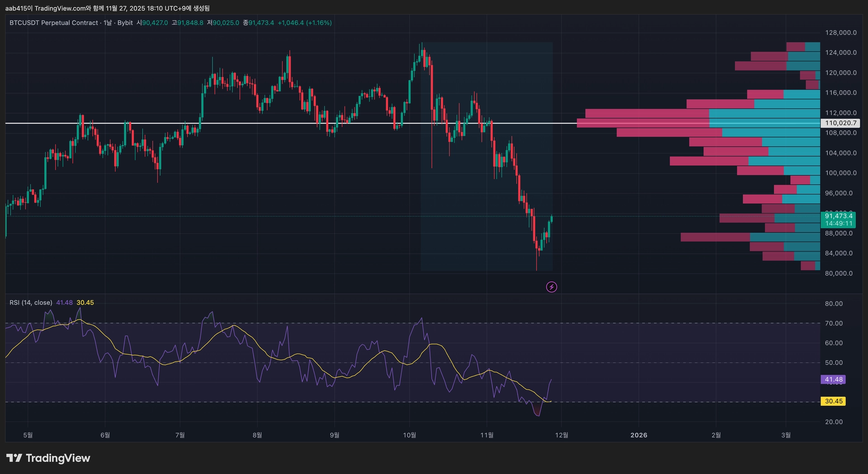Click the 110,020.7 horizontal line price label
Viewport: 868px width, 474px height.
click(x=840, y=123)
